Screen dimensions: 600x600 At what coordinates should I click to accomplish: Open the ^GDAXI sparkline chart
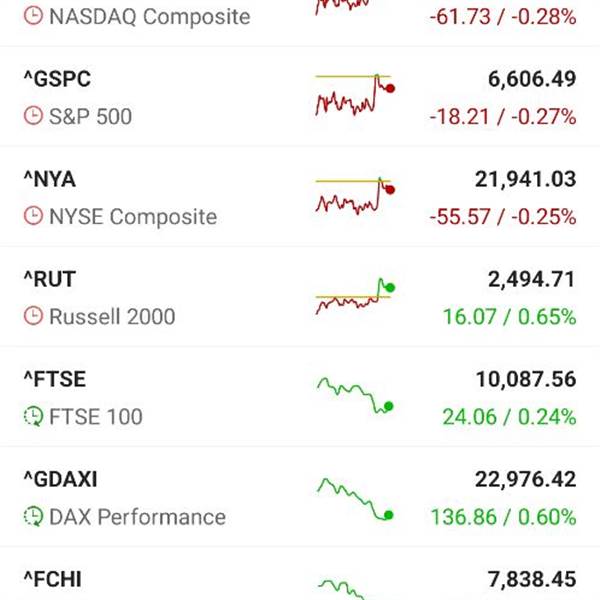coord(354,496)
